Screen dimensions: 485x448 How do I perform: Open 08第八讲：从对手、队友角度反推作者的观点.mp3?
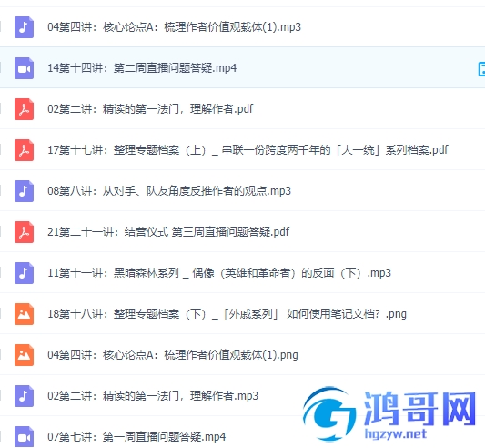(x=169, y=191)
